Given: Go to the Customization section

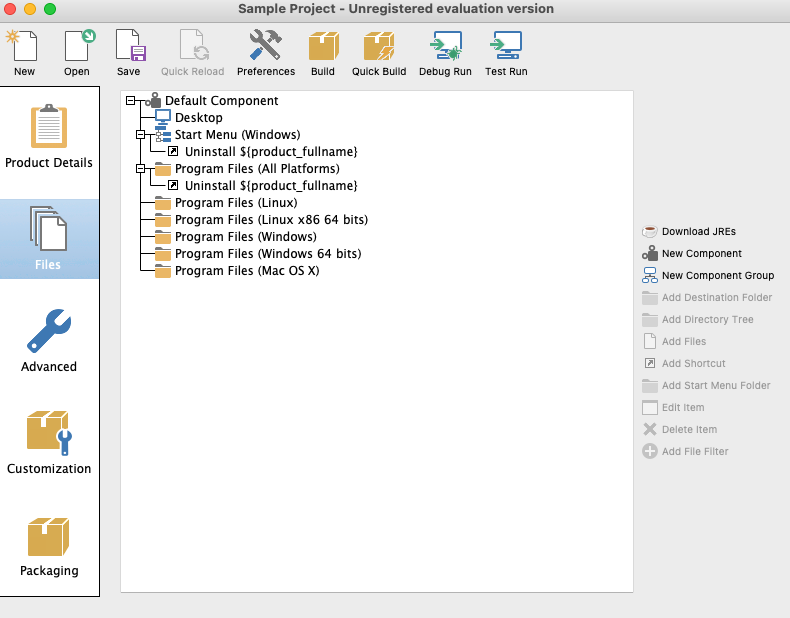Looking at the screenshot, I should coord(49,444).
